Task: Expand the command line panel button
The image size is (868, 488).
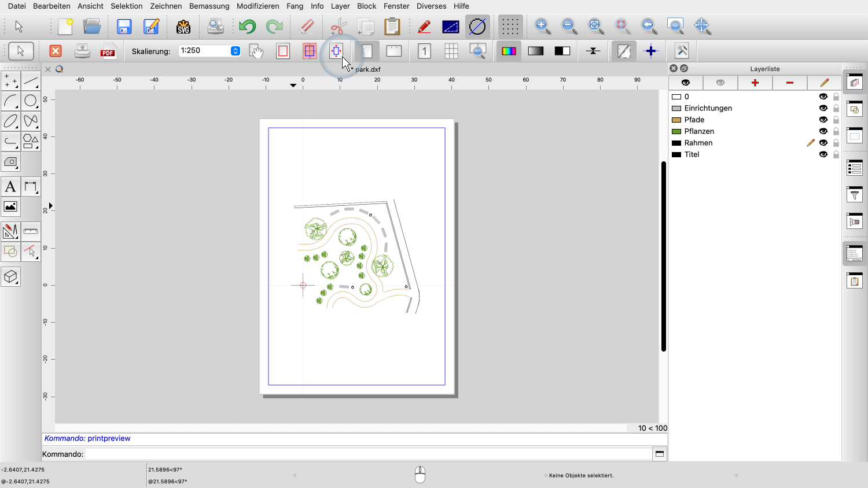Action: click(x=659, y=454)
